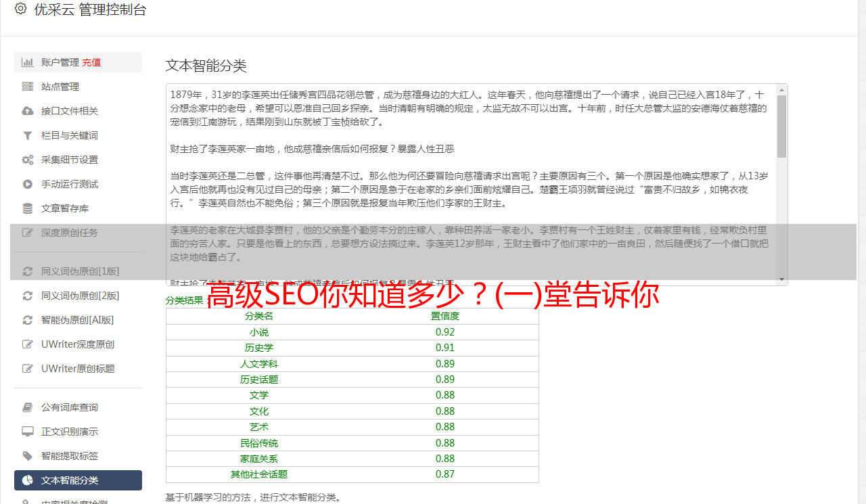
Task: Open UWriter深度原创
Action: 78,344
